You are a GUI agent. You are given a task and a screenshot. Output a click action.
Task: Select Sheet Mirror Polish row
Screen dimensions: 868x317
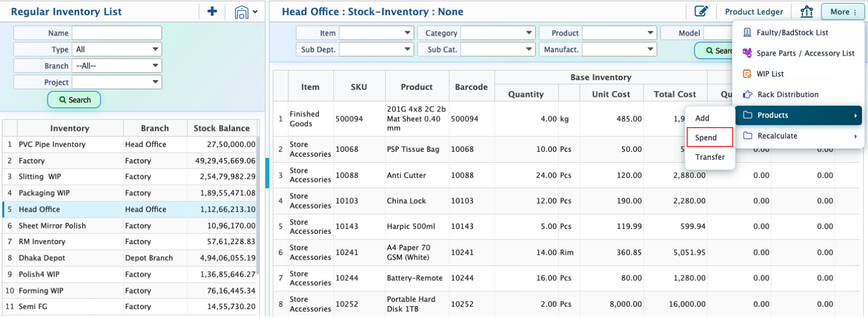[x=130, y=225]
